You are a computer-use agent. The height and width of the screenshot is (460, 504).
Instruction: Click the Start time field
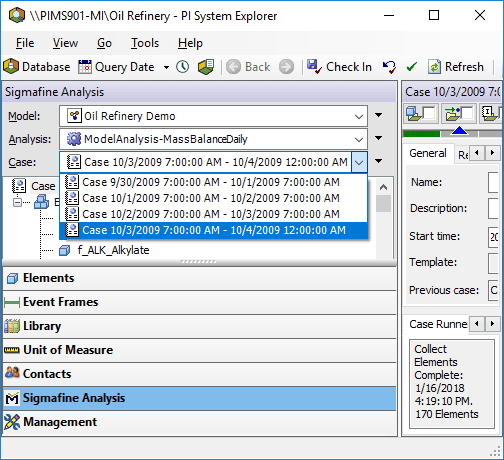493,237
